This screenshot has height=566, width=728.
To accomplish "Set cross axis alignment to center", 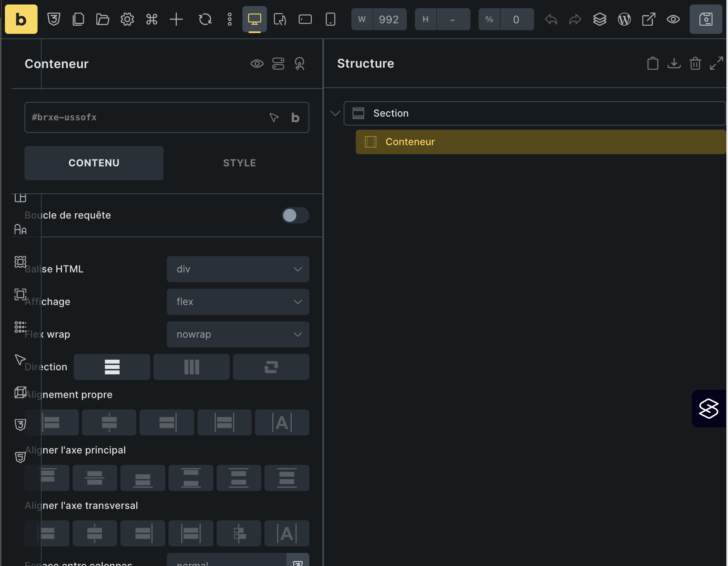I will (95, 533).
